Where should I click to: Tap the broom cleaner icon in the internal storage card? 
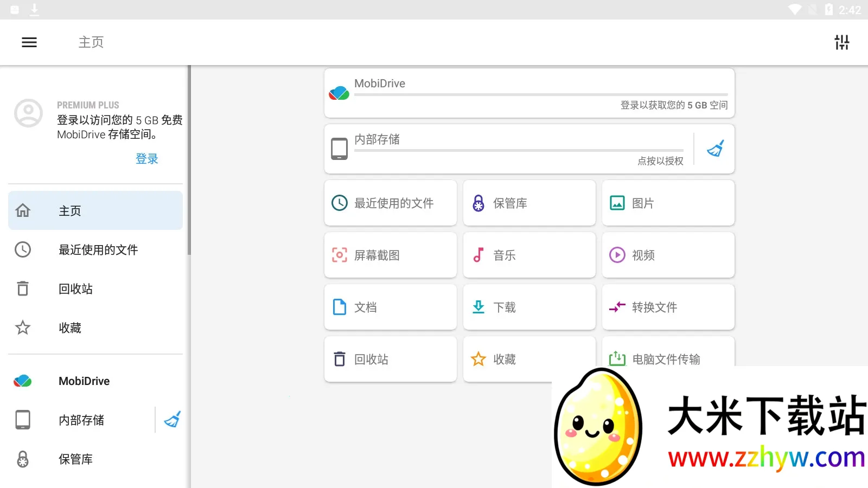click(x=715, y=149)
